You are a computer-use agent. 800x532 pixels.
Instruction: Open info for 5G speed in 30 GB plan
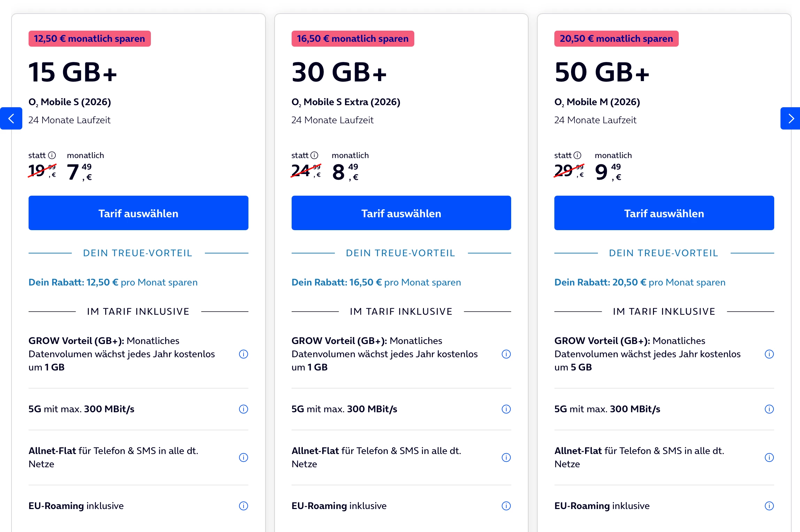pos(506,409)
